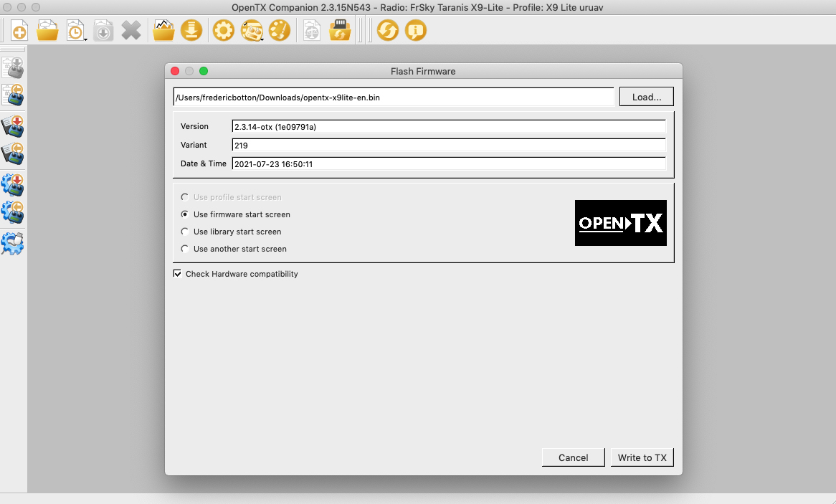
Task: Click the 'Version' label text
Action: (194, 126)
